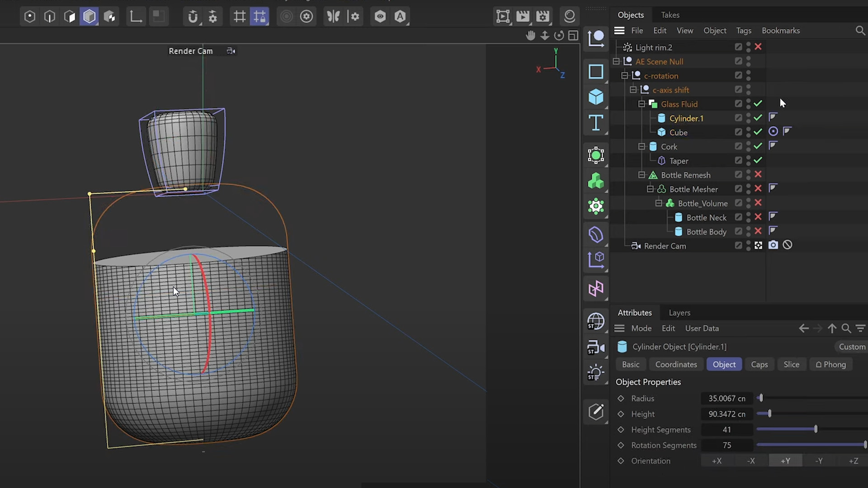Disable the Glass Fluid green checkmark
The height and width of the screenshot is (488, 868).
pyautogui.click(x=758, y=104)
